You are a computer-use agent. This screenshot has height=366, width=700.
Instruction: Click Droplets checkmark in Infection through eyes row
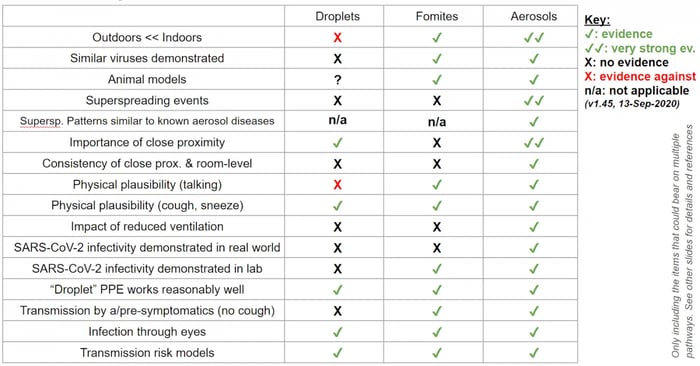[x=338, y=332]
